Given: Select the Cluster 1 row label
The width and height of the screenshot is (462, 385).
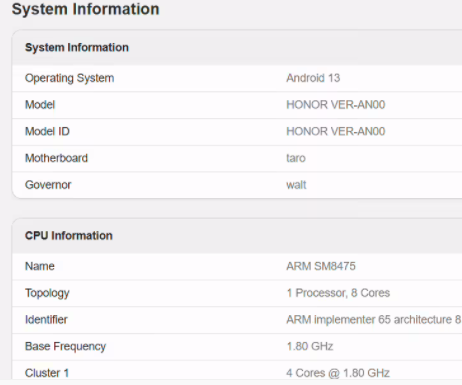Looking at the screenshot, I should [47, 373].
